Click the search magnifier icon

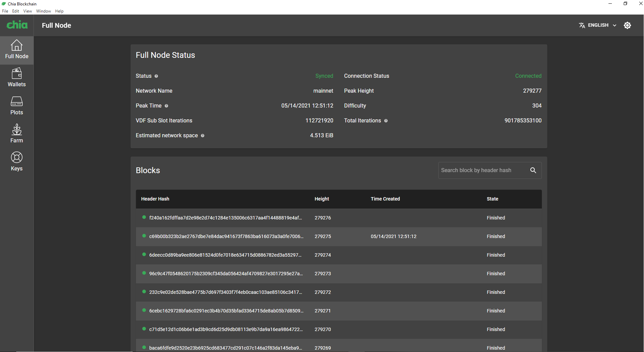pos(533,170)
